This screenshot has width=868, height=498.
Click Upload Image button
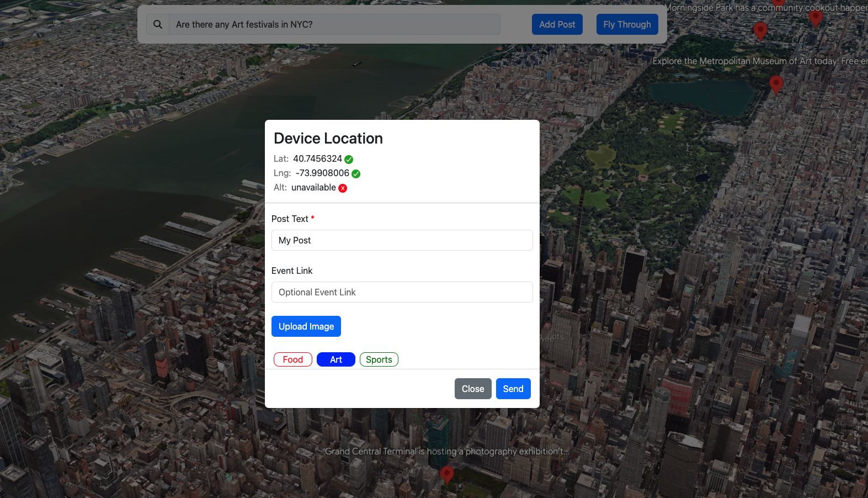(x=306, y=326)
